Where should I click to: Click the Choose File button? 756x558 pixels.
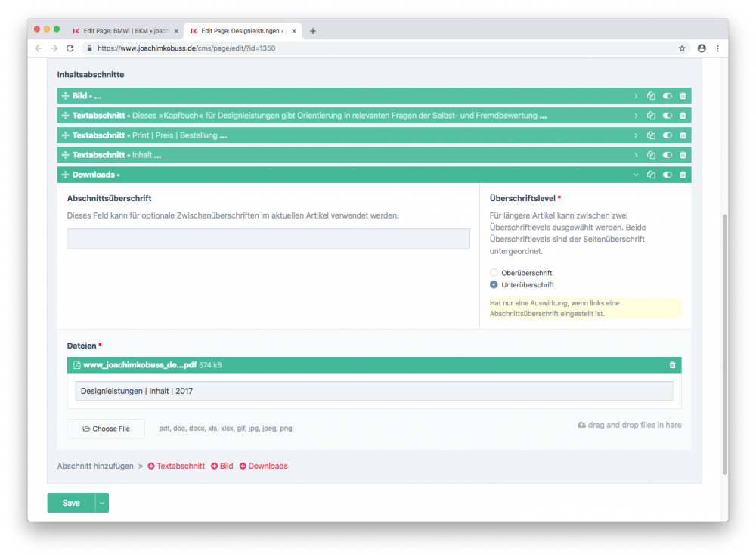pos(106,429)
